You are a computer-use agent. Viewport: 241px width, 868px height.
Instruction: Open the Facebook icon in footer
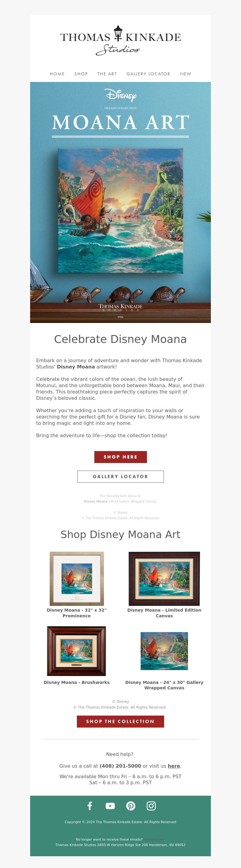(90, 806)
